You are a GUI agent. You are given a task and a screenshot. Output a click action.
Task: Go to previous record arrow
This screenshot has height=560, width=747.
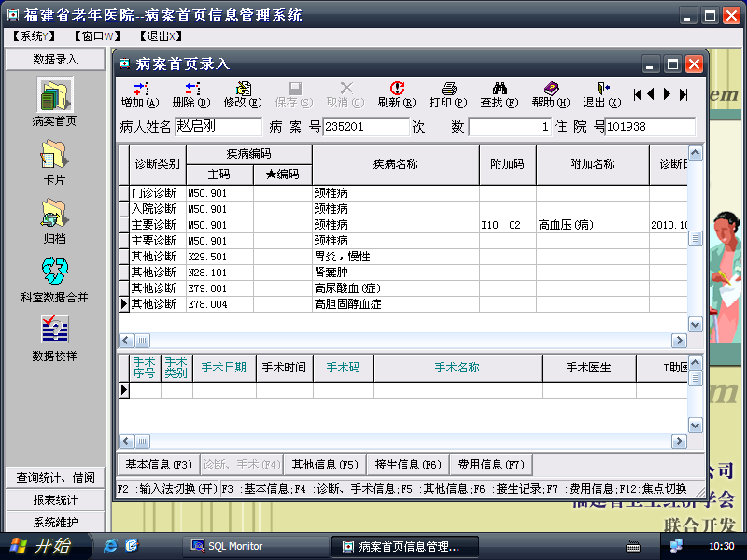(651, 94)
